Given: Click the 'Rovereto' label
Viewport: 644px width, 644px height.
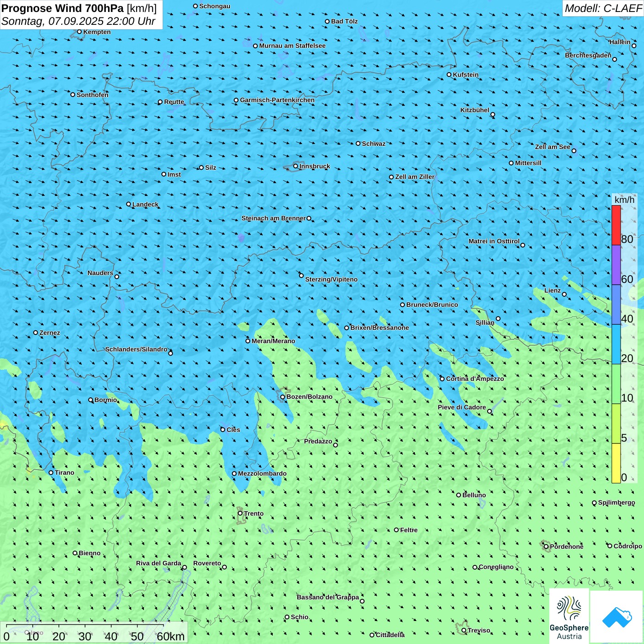Looking at the screenshot, I should [x=207, y=563].
